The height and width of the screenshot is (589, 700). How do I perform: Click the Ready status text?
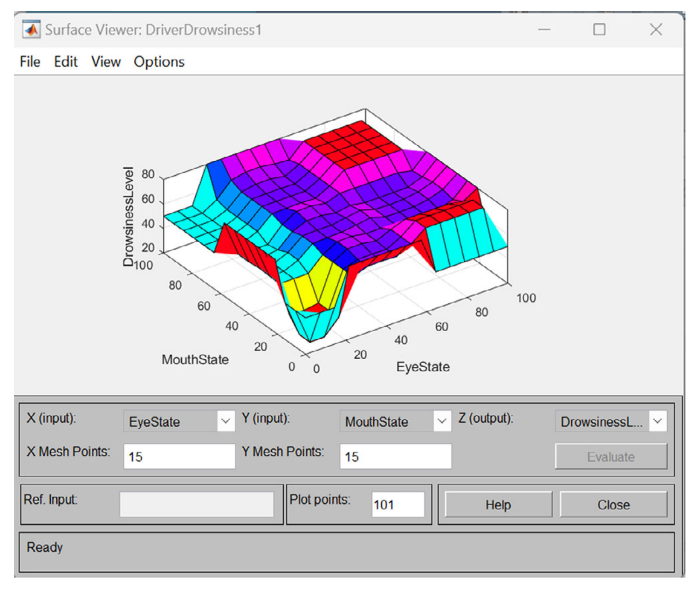(x=45, y=547)
